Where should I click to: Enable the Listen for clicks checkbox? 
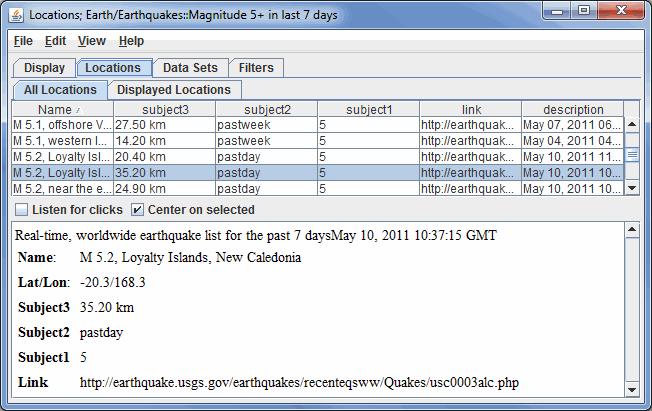(21, 210)
